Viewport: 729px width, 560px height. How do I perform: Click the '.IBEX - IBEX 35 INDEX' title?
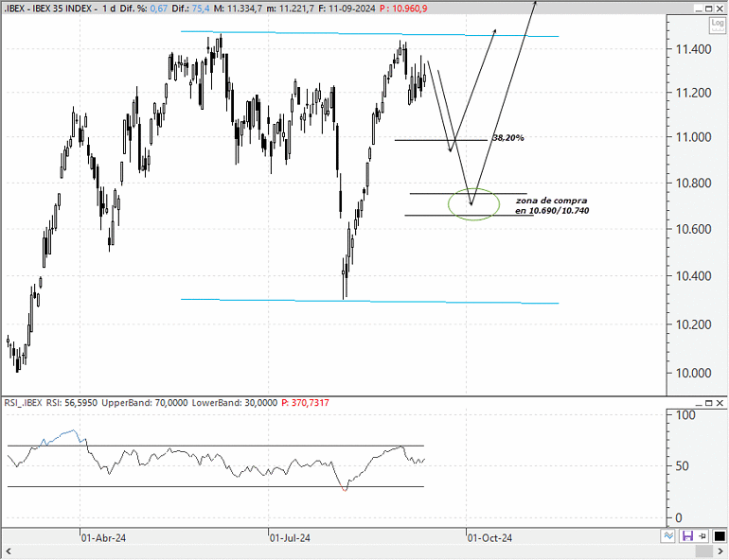pyautogui.click(x=49, y=9)
